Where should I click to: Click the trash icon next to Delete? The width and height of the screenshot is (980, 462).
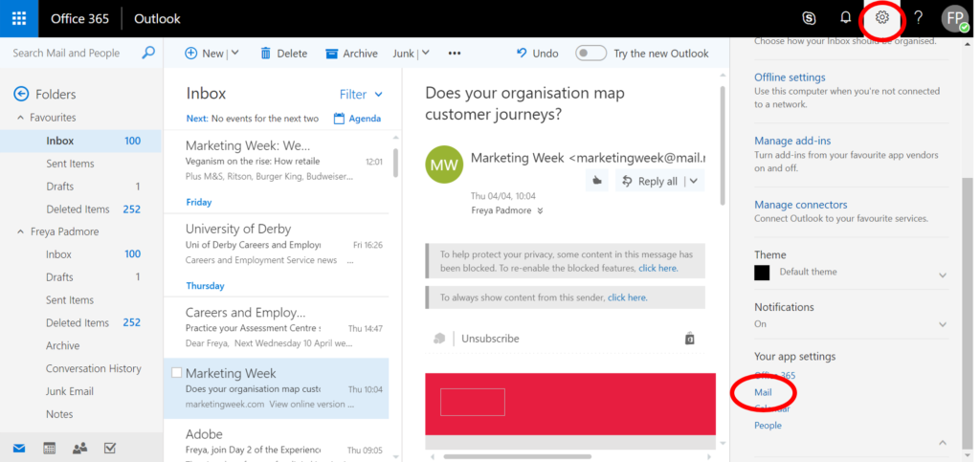point(265,53)
